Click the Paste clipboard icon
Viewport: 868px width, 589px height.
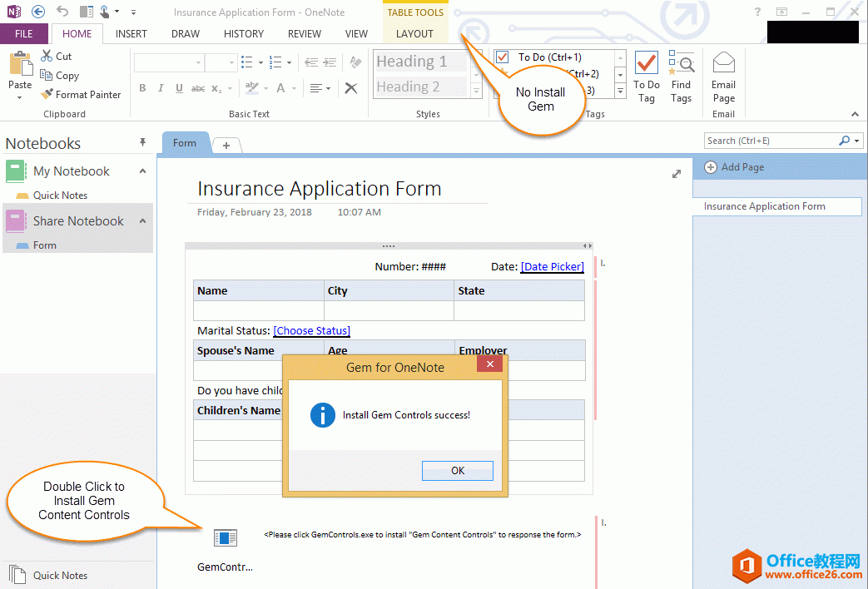pyautogui.click(x=20, y=65)
